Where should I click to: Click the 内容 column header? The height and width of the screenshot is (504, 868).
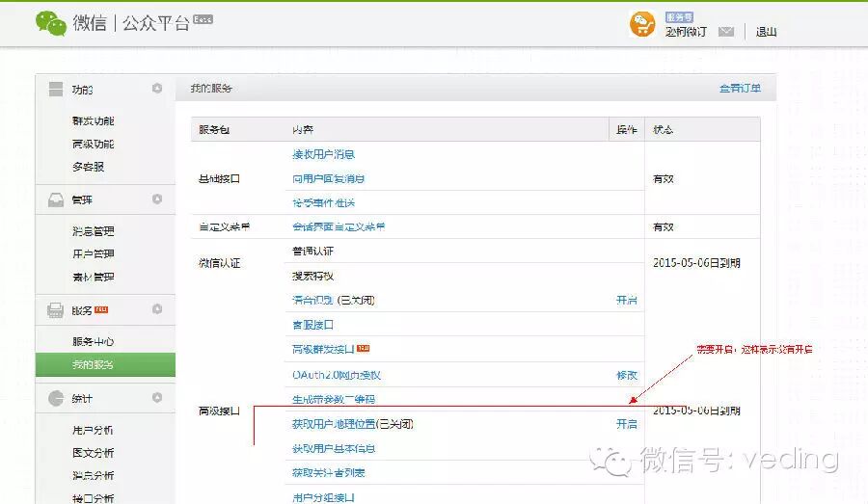point(303,129)
